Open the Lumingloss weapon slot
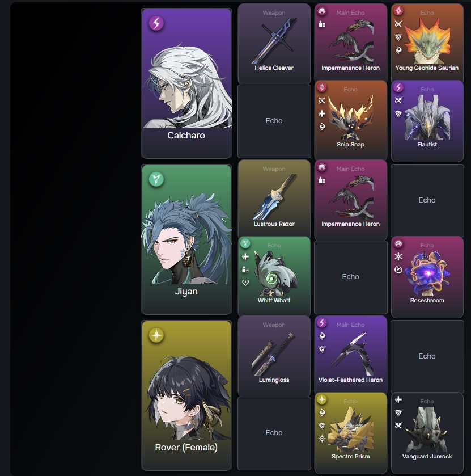 274,356
